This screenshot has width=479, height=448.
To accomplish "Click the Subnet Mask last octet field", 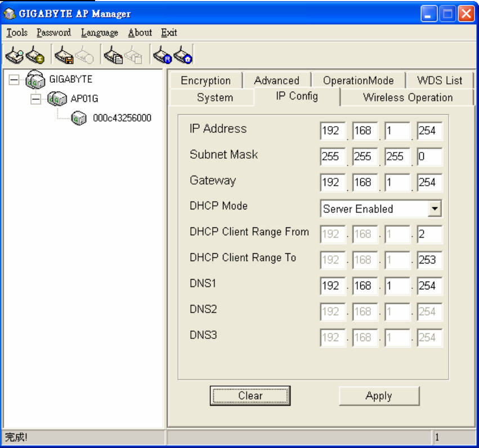I will (429, 156).
